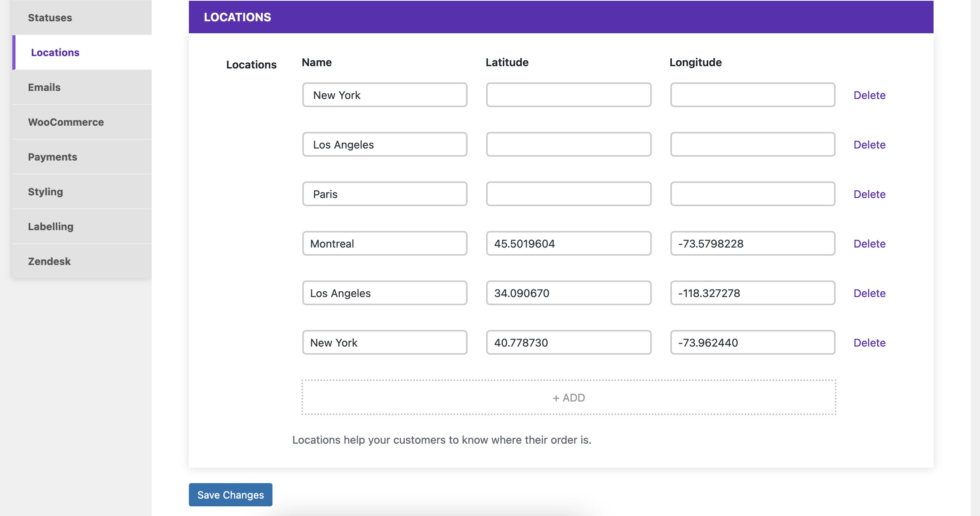Delete the Los Angeles location row
The width and height of the screenshot is (980, 516).
coord(870,144)
